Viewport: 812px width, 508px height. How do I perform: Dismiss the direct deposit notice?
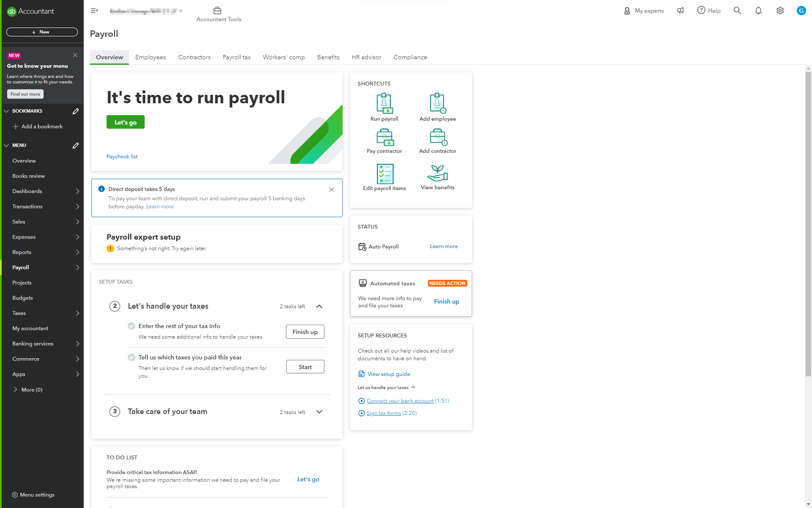click(x=332, y=190)
